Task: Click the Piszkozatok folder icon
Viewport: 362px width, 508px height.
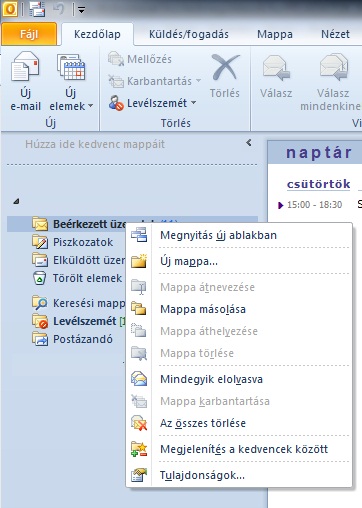Action: (x=40, y=242)
